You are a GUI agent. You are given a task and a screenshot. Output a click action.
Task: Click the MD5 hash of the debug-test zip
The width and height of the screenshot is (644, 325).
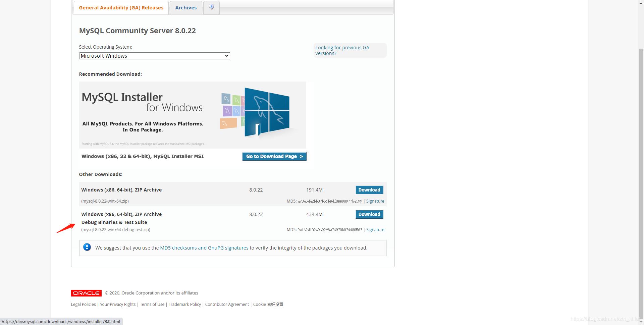[x=330, y=230]
